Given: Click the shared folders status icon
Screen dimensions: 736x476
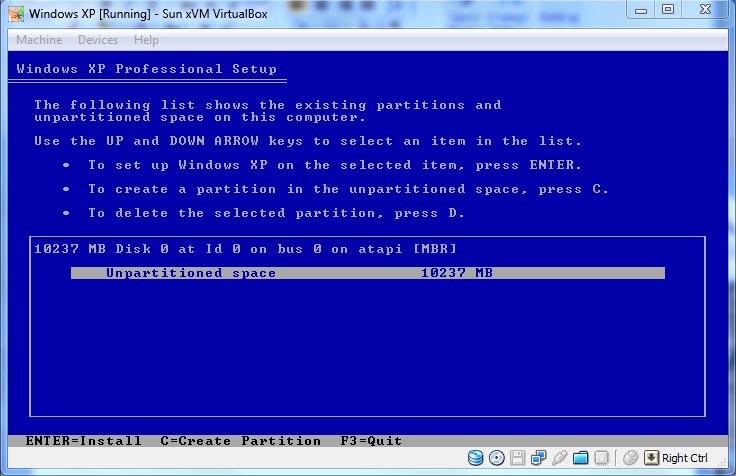Looking at the screenshot, I should point(581,458).
